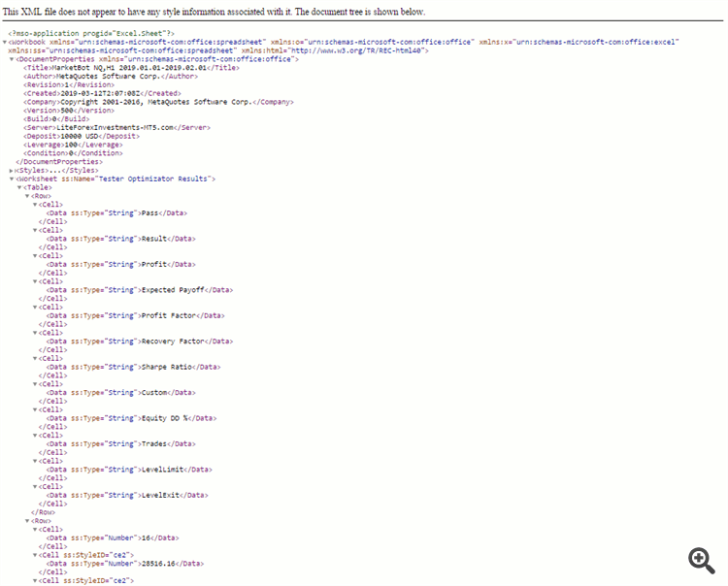Collapse the Cell holding Expected Payoff

(x=35, y=281)
